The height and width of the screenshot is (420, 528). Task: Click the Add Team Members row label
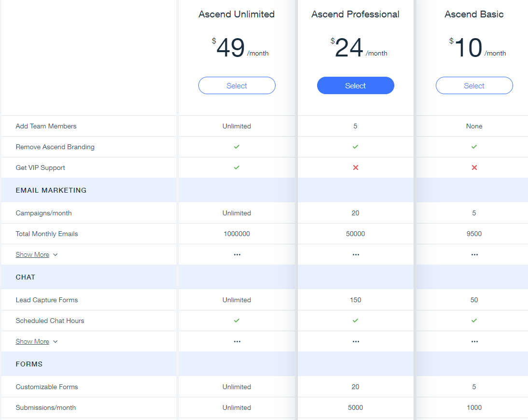coord(46,126)
